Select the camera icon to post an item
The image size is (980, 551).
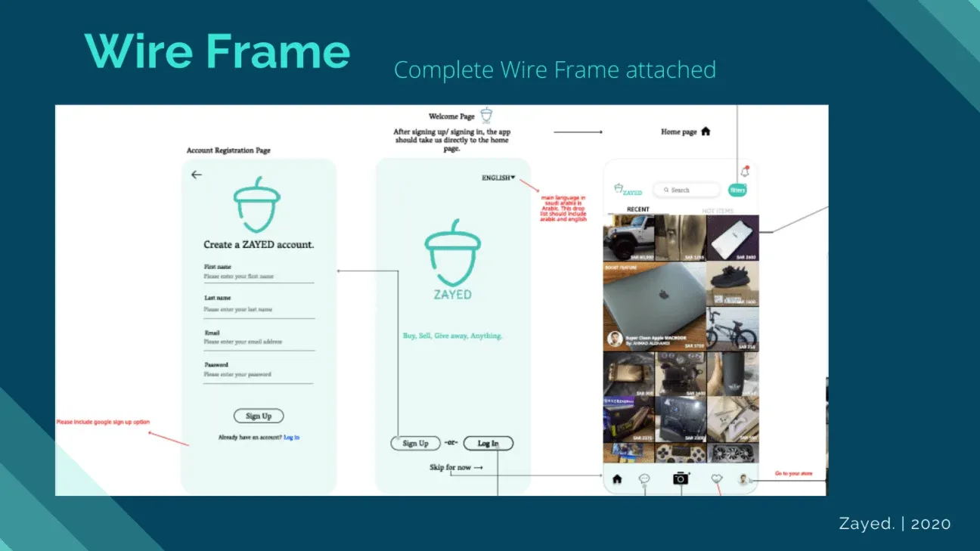682,478
